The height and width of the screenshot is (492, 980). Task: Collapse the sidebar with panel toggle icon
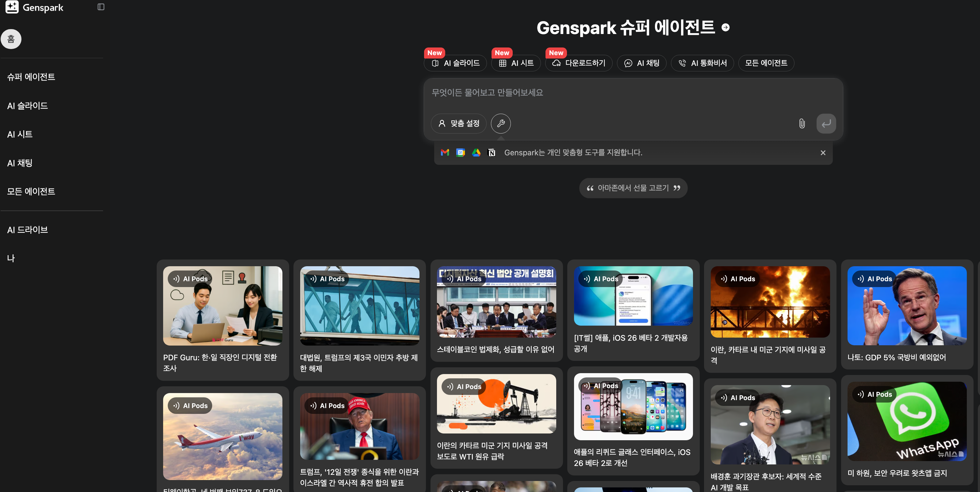point(101,7)
